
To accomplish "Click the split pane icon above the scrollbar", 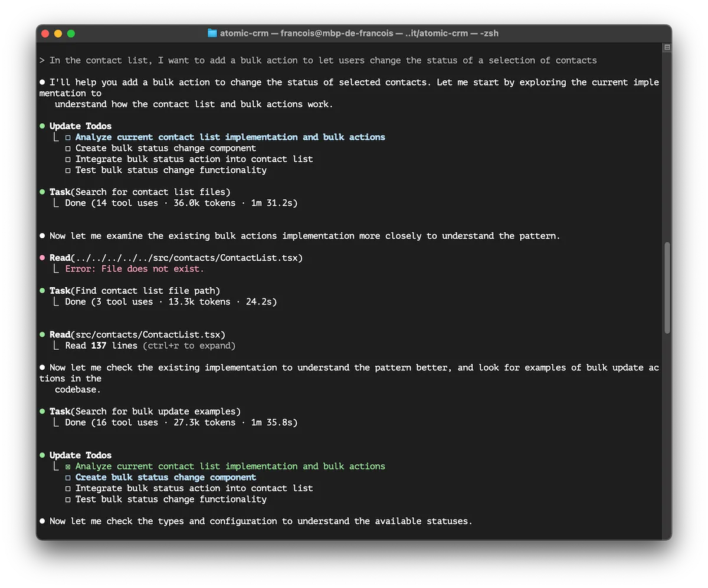I will (667, 47).
